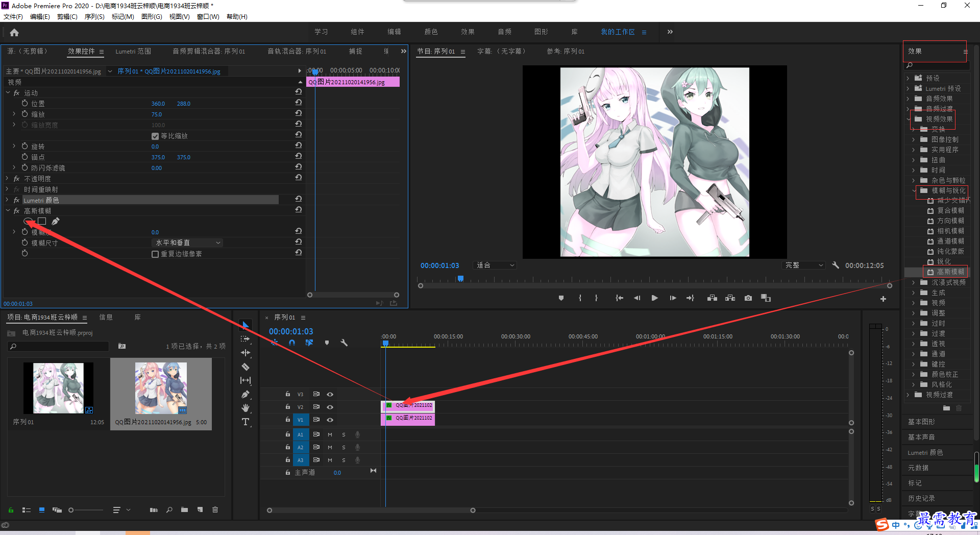Open 序列(S) menu
980x535 pixels.
click(94, 17)
